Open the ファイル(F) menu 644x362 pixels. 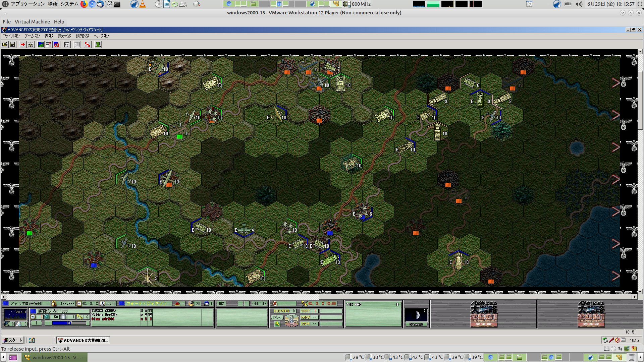click(11, 36)
